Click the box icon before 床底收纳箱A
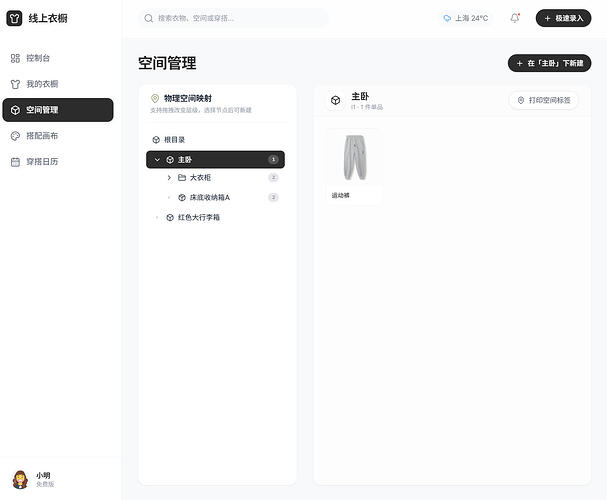Image resolution: width=607 pixels, height=500 pixels. (x=182, y=197)
